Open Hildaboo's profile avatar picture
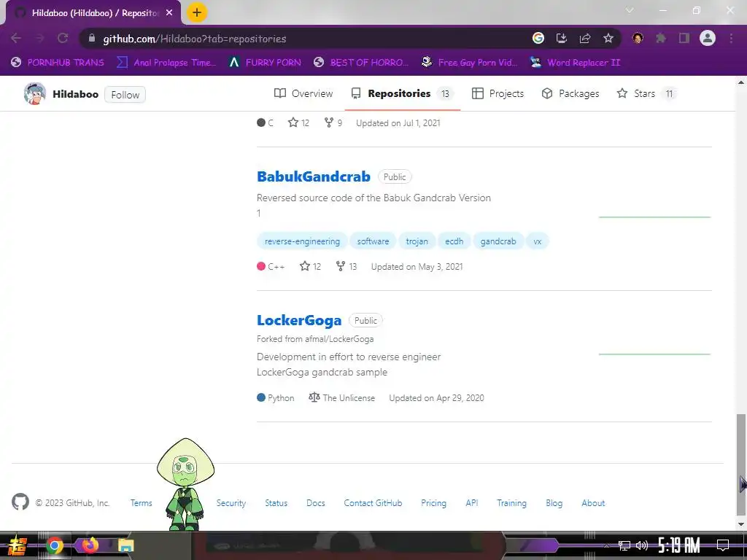Screen dimensions: 747x560 [x=35, y=94]
